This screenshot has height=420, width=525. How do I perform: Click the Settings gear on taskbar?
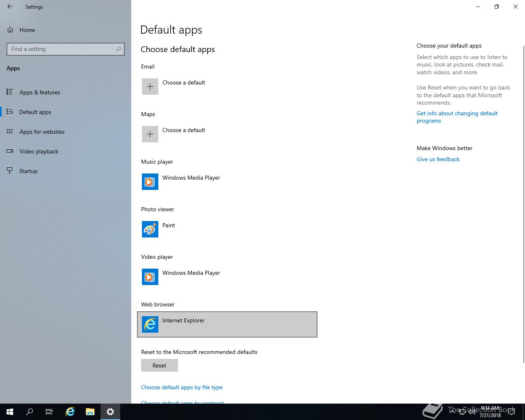pos(110,412)
